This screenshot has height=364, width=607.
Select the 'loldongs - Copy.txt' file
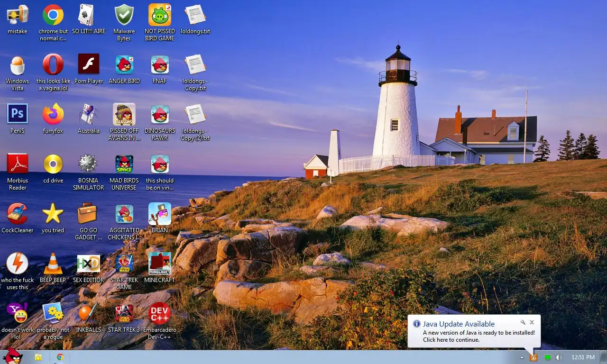click(x=195, y=65)
